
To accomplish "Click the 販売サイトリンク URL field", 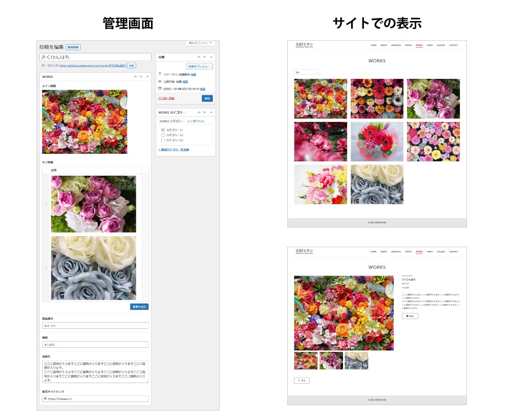I will 95,398.
